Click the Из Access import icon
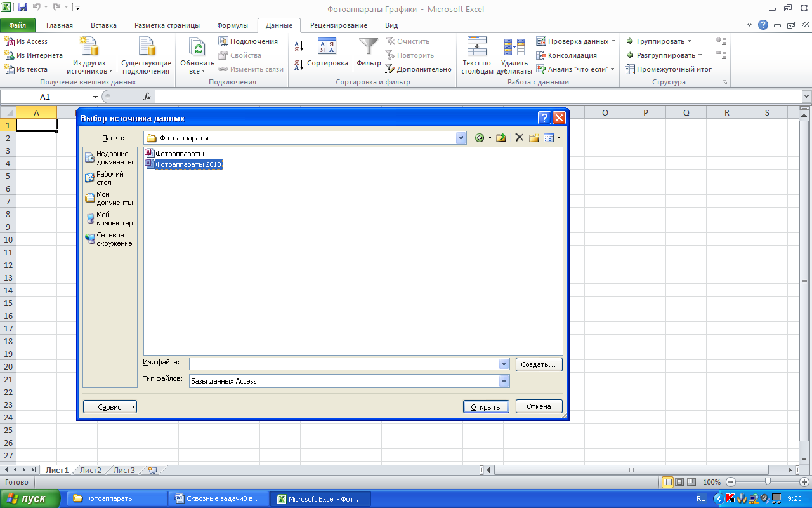 tap(10, 41)
